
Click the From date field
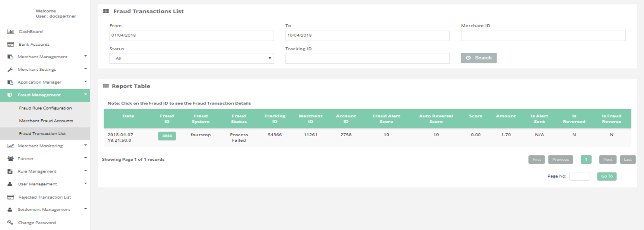(191, 36)
